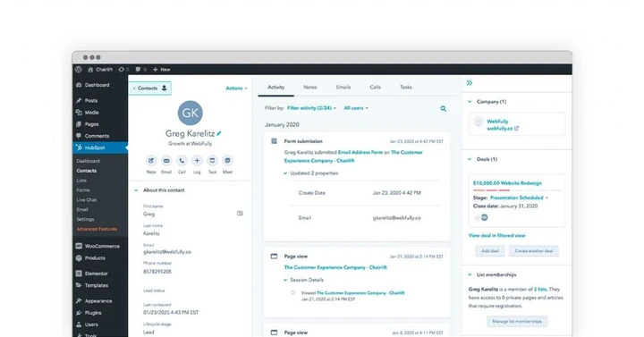Click Manage list memberships button
This screenshot has height=337, width=644.
(x=517, y=322)
